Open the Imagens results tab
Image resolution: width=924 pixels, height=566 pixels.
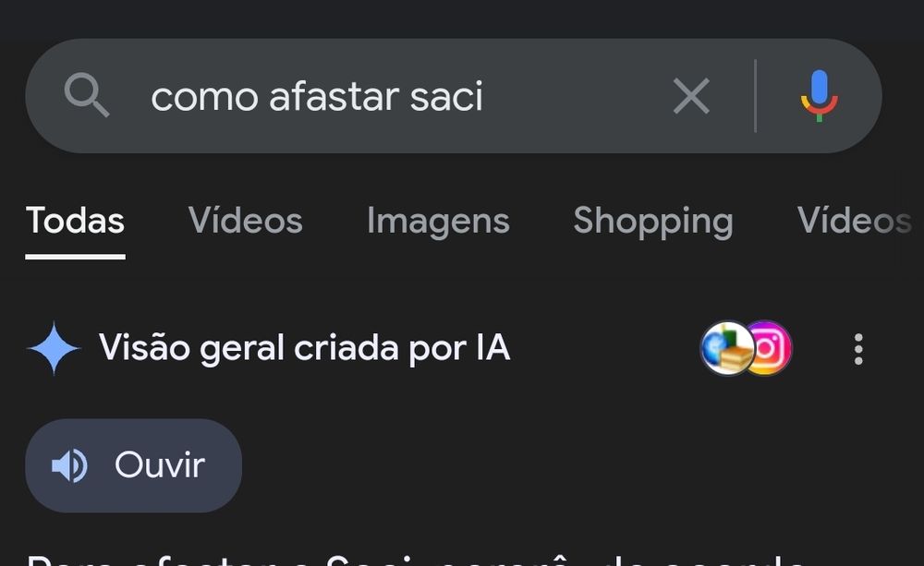tap(438, 221)
